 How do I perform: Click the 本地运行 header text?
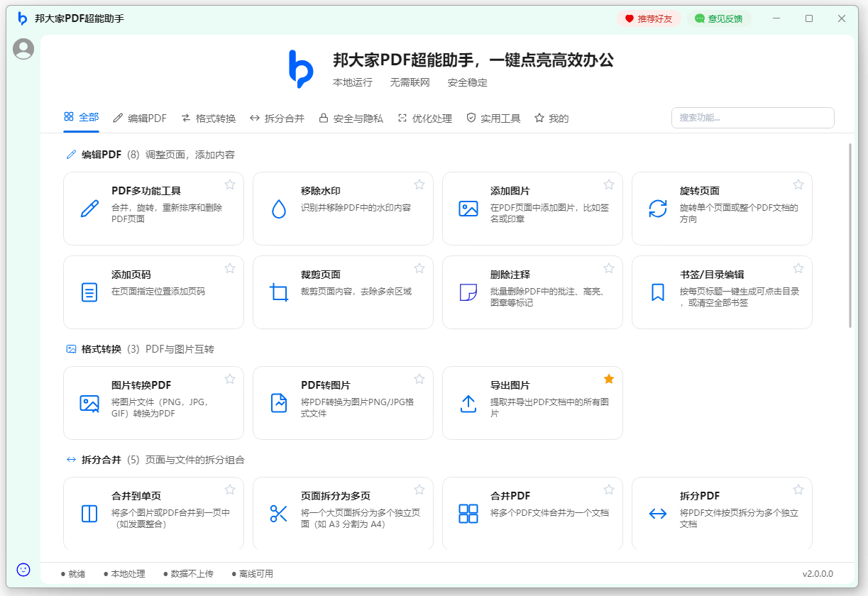click(x=353, y=82)
